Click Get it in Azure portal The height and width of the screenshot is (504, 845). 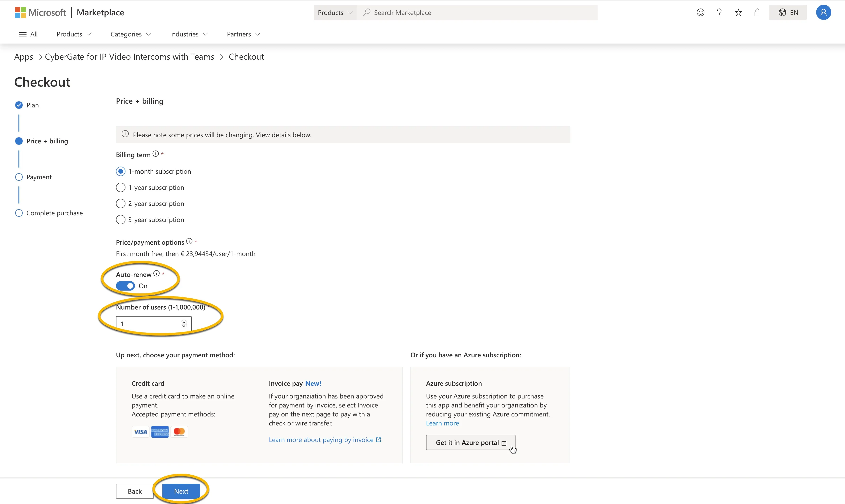point(471,443)
